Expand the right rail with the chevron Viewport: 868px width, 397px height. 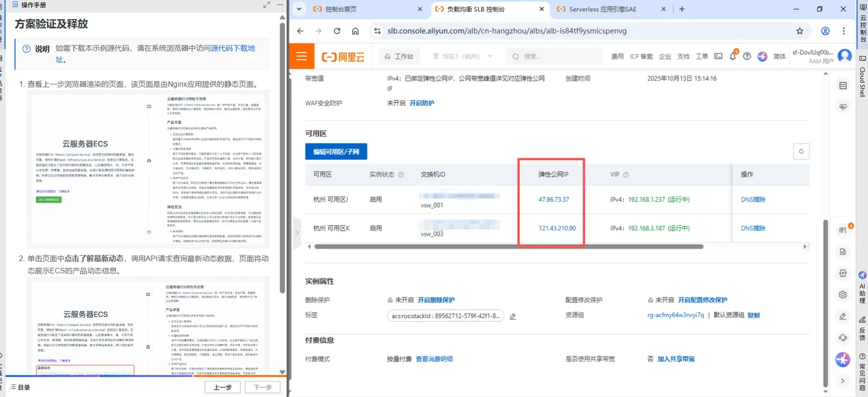point(843,380)
